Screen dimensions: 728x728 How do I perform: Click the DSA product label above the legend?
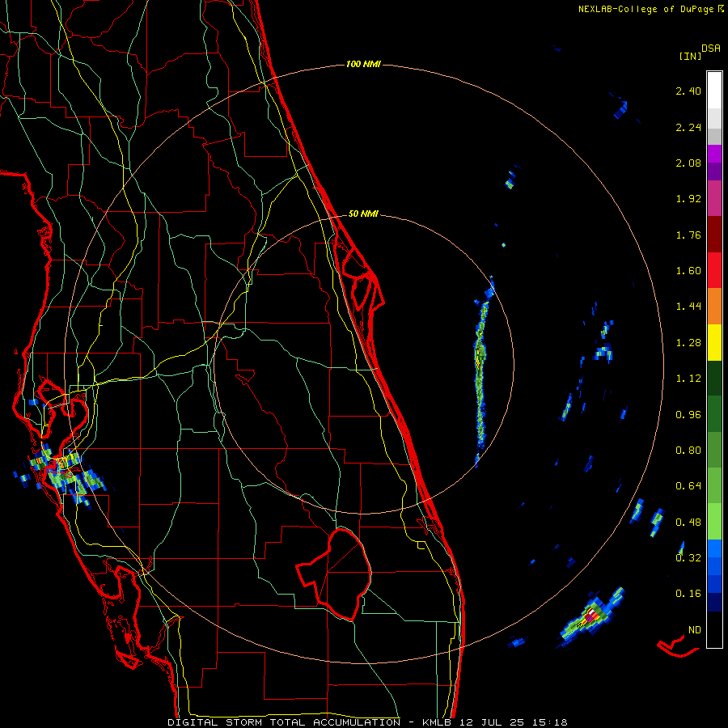(711, 49)
